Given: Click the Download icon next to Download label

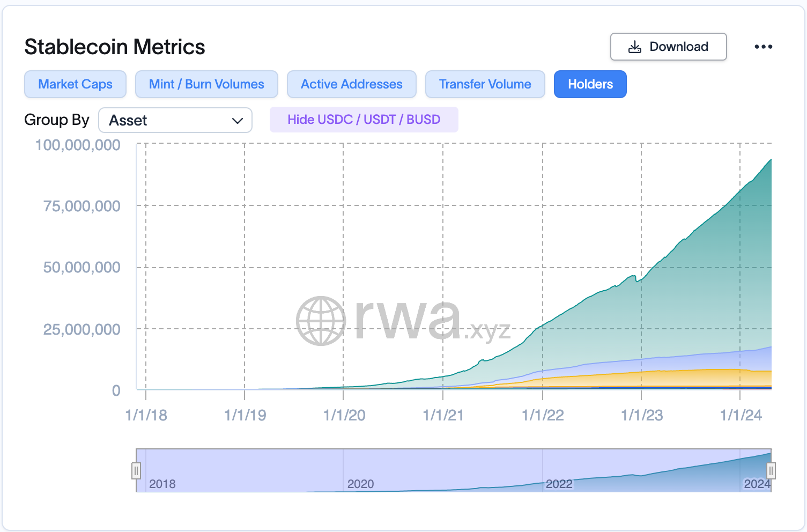Looking at the screenshot, I should point(635,47).
